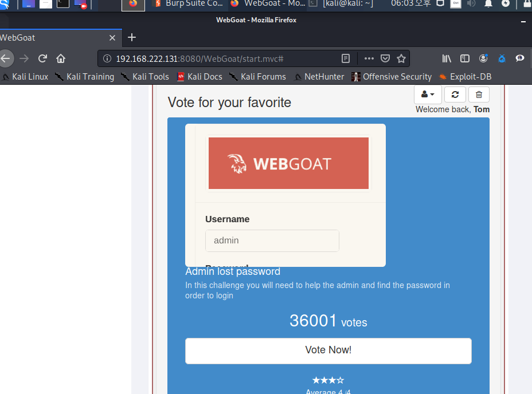
Task: Open the Kali Linux bookmark
Action: [25, 77]
